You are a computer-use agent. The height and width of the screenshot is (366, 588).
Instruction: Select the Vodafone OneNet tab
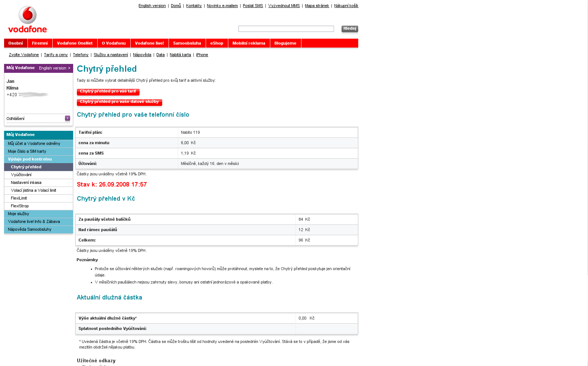click(75, 43)
